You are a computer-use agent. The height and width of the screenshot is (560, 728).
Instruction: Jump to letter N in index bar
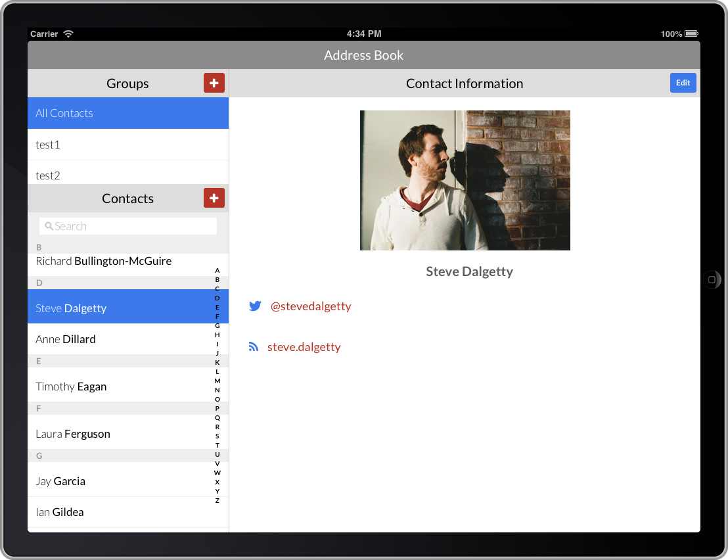pyautogui.click(x=217, y=390)
